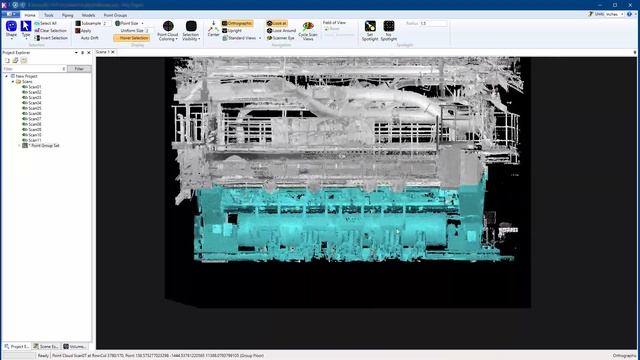
Task: Apply the subsample setting
Action: pyautogui.click(x=83, y=31)
